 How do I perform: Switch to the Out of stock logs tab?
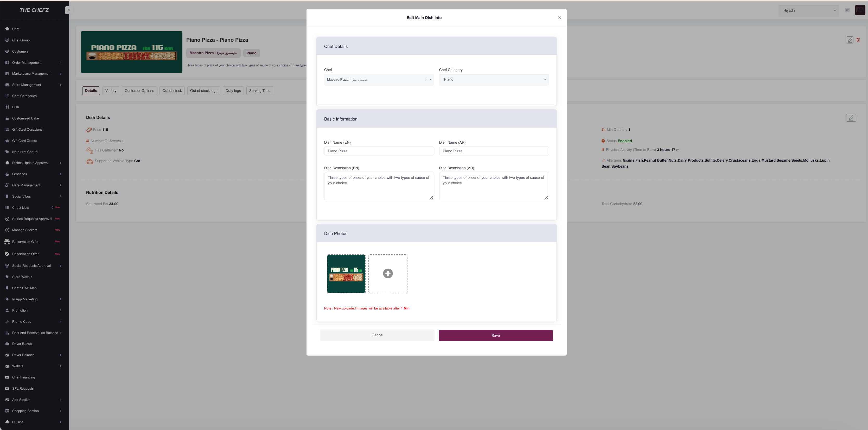[x=203, y=91]
